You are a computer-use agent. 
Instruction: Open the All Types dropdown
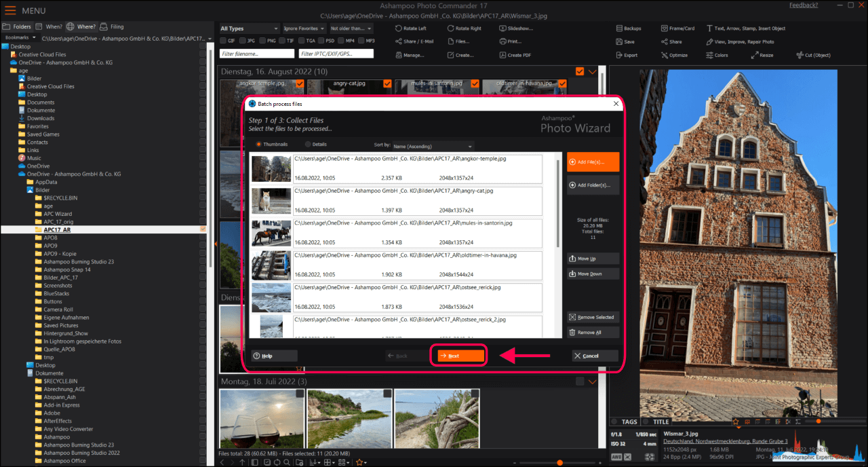(x=249, y=29)
